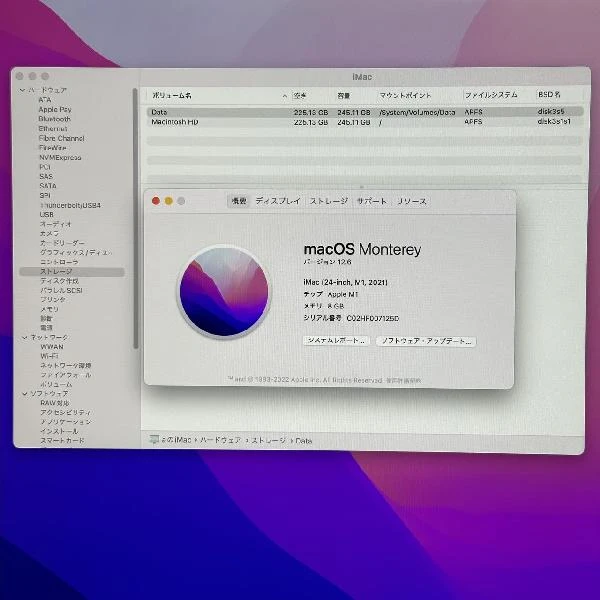This screenshot has width=600, height=600.
Task: Select the Macintosh HD volume row
Action: point(365,122)
